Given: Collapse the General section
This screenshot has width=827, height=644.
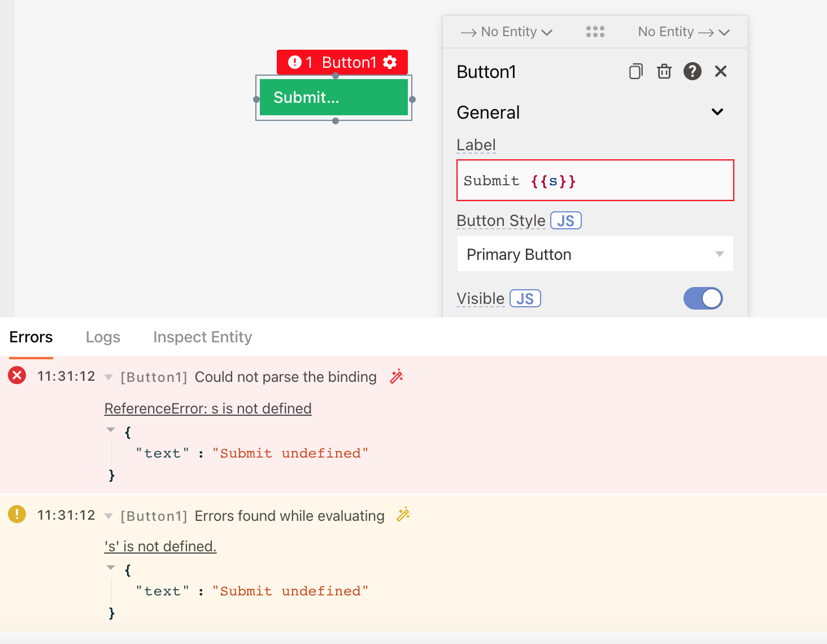Looking at the screenshot, I should 717,112.
